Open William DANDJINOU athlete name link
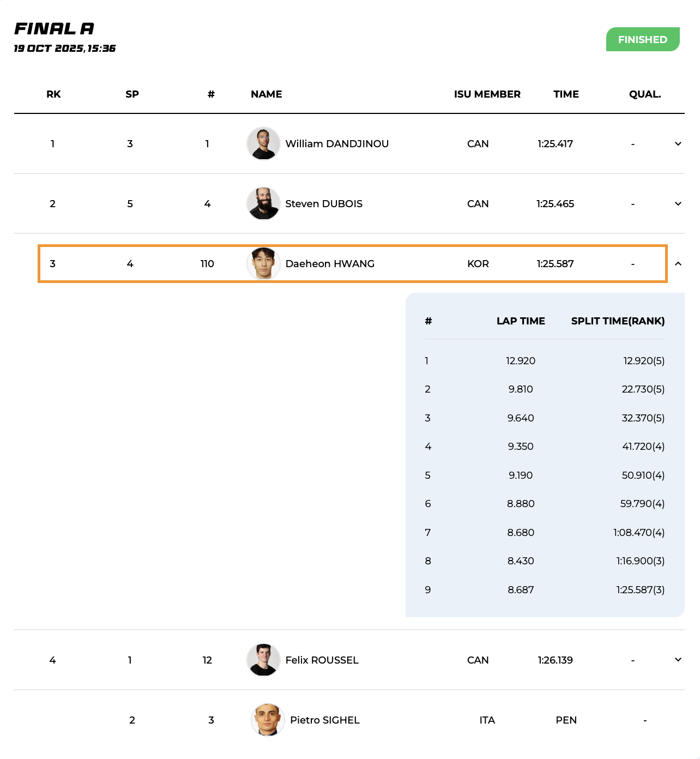 point(337,144)
